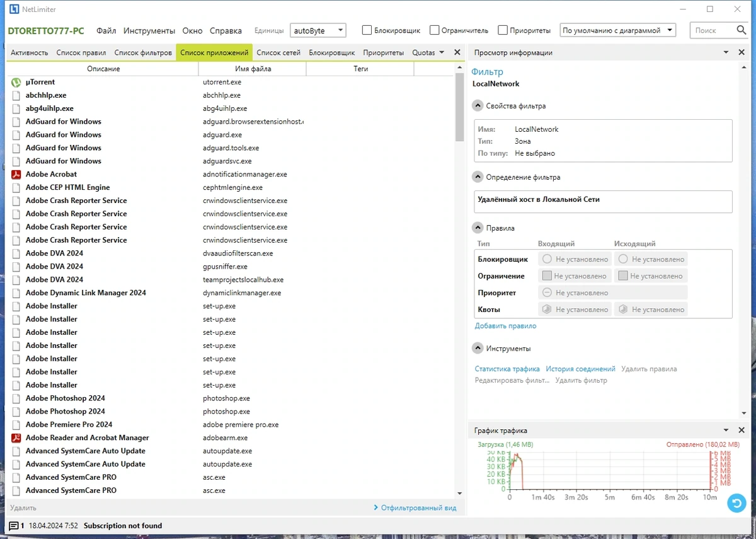Switch to the Активность tab
756x539 pixels.
pyautogui.click(x=30, y=52)
